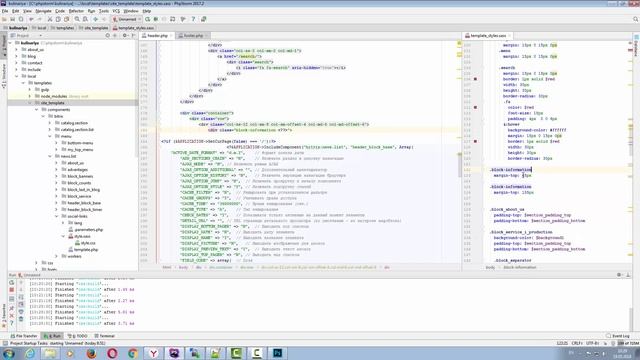Click the scroll from source icon in Project panel

[x=108, y=36]
